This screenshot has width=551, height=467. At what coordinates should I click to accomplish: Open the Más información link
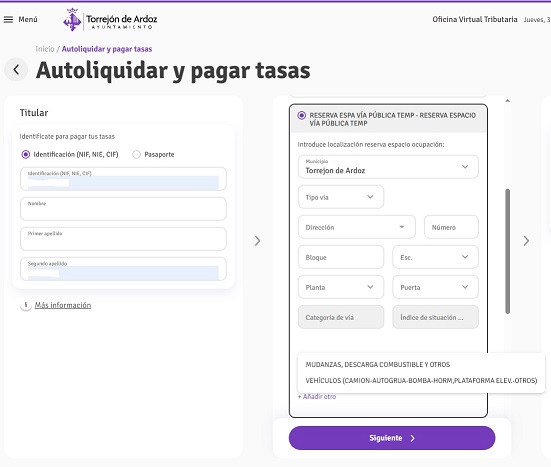(x=63, y=305)
